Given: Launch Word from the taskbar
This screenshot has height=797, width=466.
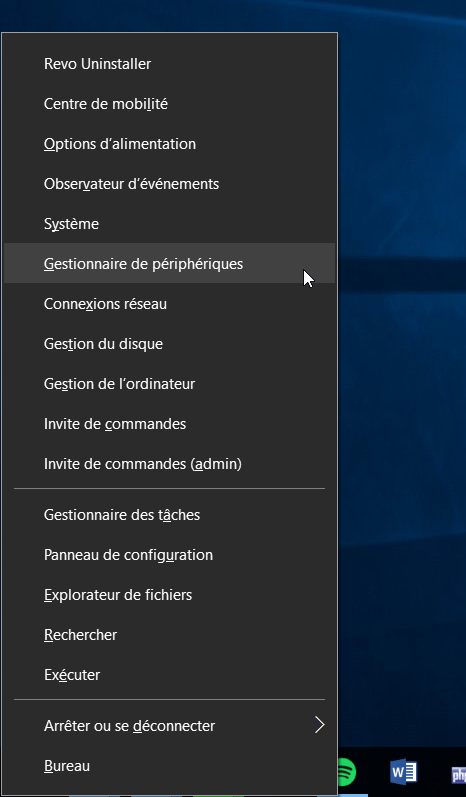Looking at the screenshot, I should 403,772.
